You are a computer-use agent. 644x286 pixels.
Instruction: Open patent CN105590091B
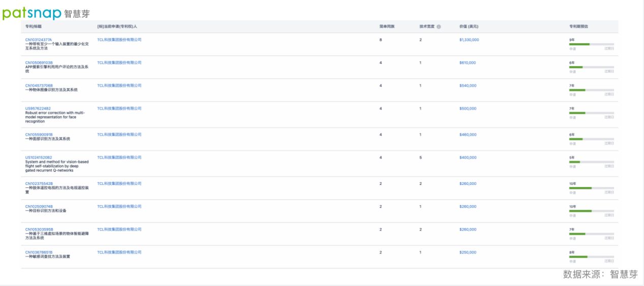click(x=39, y=135)
